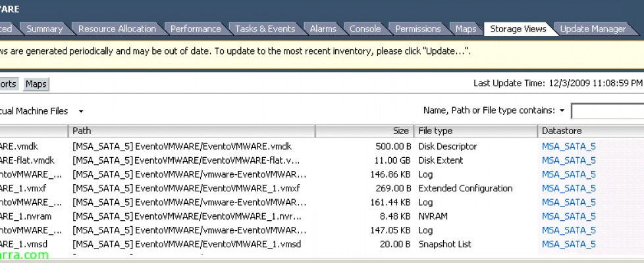Open MSA_SATA_5 link in Disk Descriptor row
644x263 pixels.
point(568,147)
